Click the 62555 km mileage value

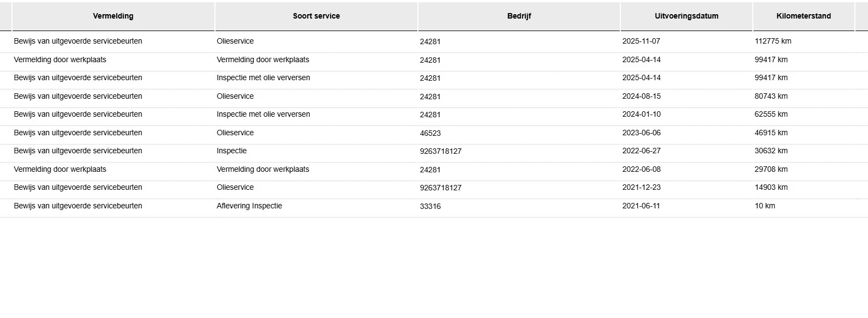pyautogui.click(x=771, y=115)
